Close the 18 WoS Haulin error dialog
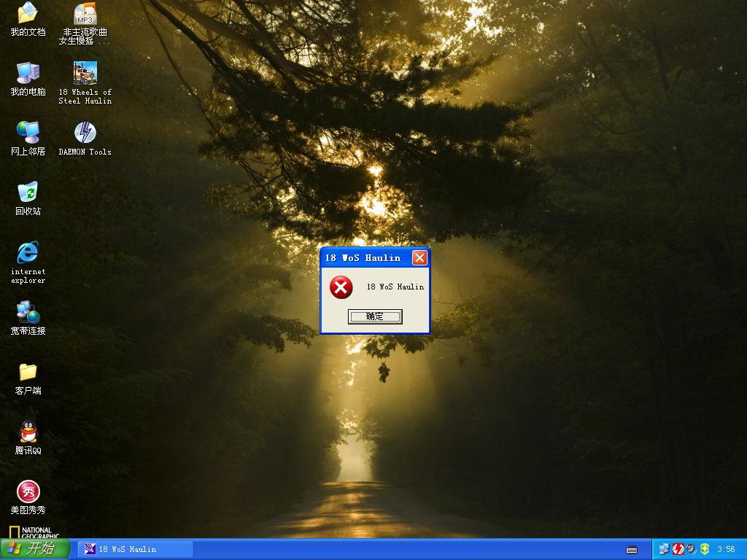This screenshot has height=560, width=747. point(419,257)
